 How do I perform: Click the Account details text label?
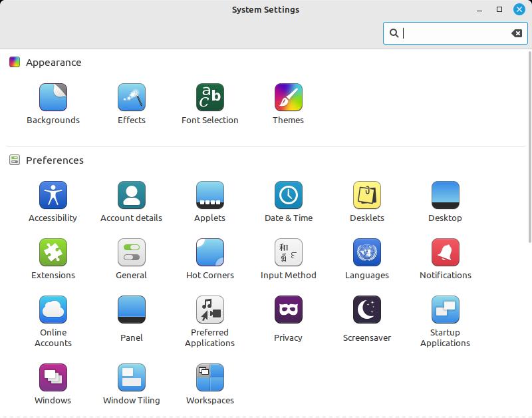click(x=131, y=218)
